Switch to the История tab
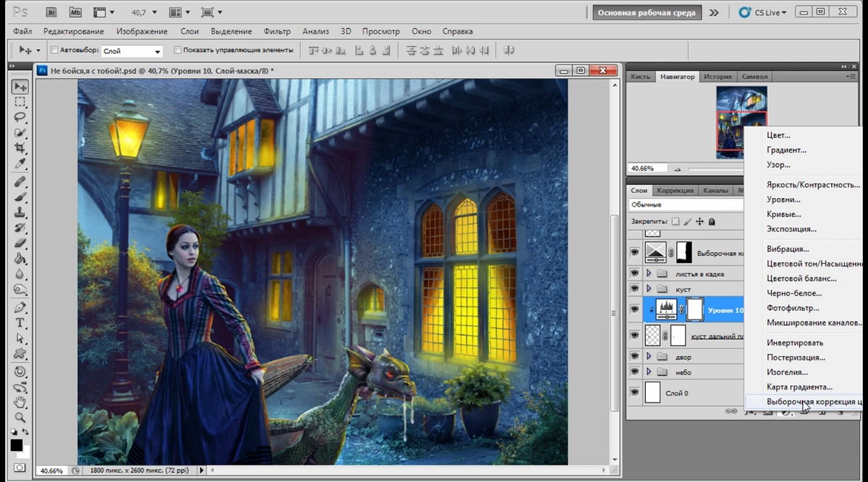The height and width of the screenshot is (482, 868). (718, 77)
